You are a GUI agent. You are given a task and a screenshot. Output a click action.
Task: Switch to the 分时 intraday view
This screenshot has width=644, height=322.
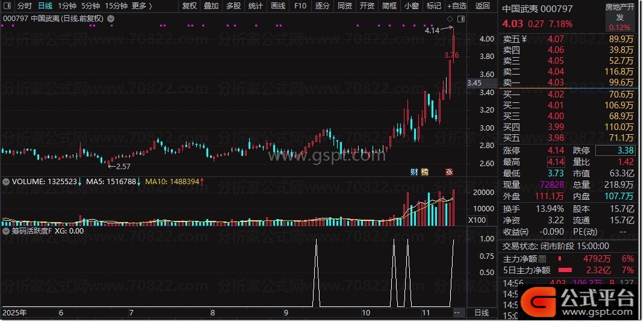pos(24,6)
